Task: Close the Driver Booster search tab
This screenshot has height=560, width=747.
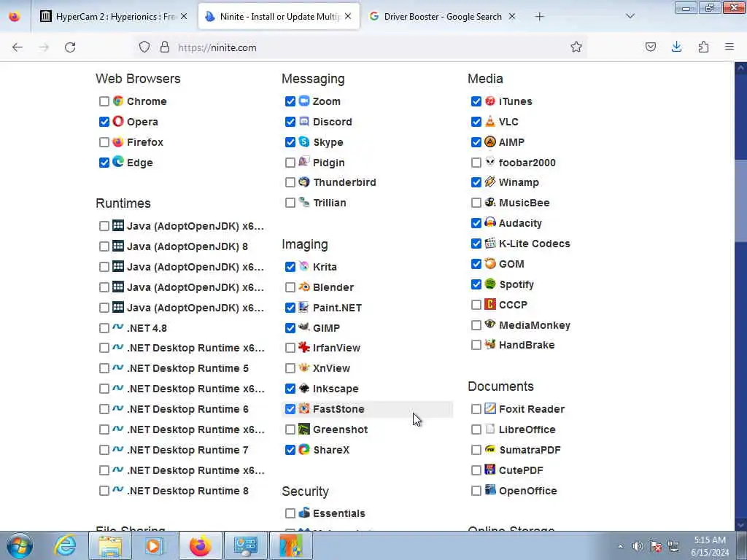Action: point(511,16)
